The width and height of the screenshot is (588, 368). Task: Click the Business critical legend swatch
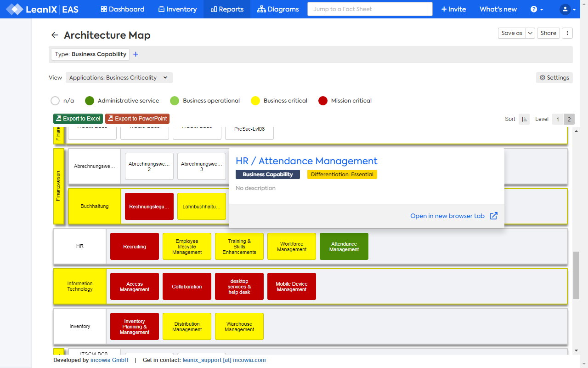(x=255, y=101)
